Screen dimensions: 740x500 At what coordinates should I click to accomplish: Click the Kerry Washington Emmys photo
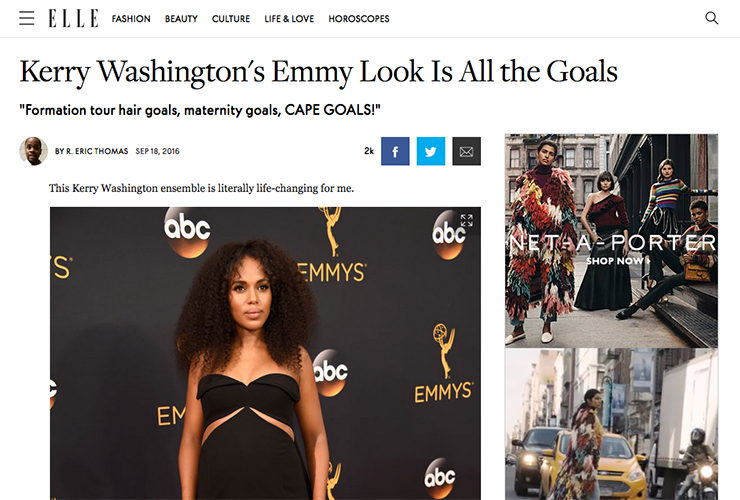coord(265,353)
